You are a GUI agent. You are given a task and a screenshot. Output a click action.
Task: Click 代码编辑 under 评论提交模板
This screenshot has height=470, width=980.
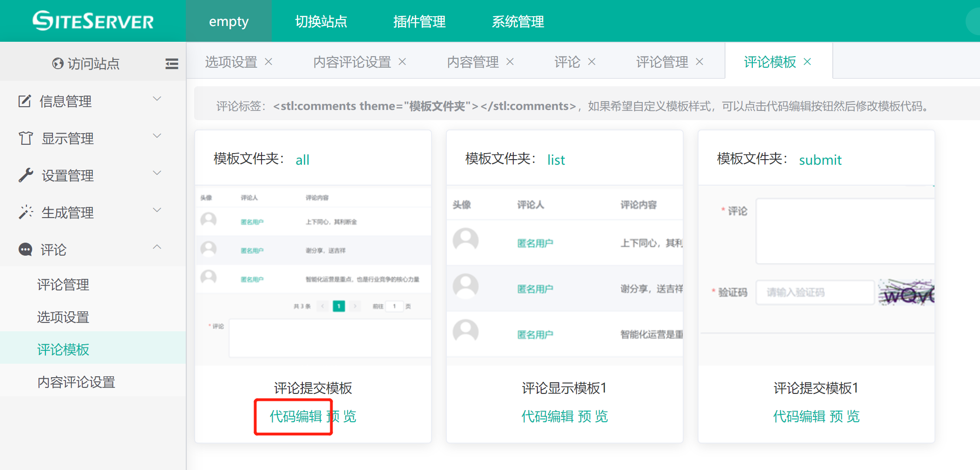pos(296,416)
